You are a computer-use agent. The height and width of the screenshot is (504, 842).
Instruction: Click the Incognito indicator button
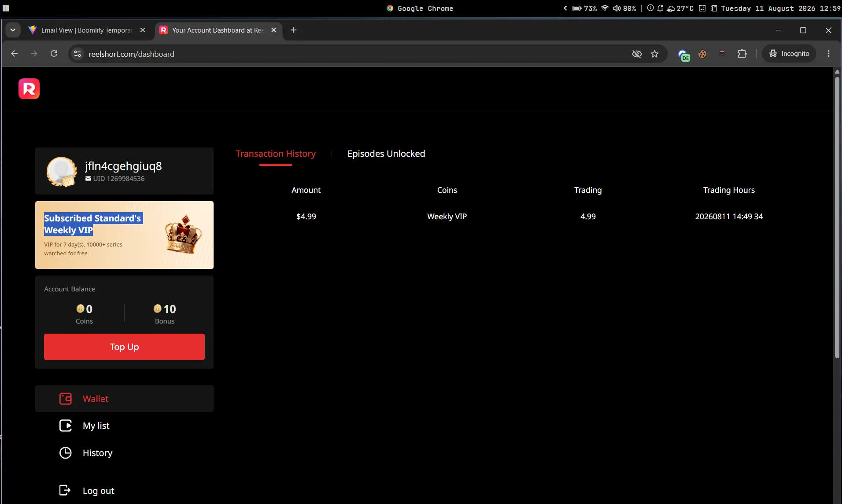pos(789,54)
